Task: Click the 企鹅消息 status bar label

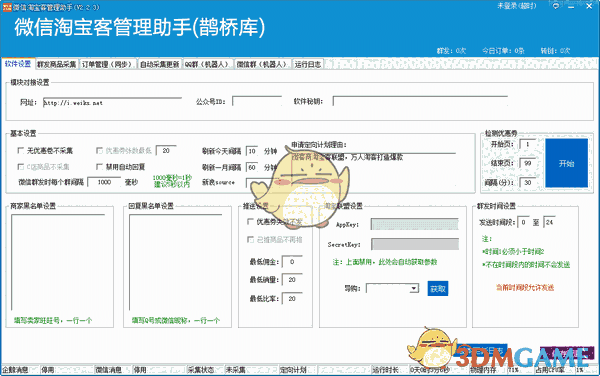Action: pos(15,370)
